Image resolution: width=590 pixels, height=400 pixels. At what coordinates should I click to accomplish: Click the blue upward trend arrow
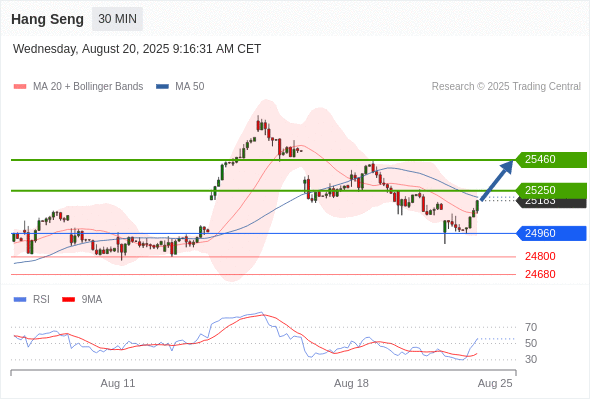(497, 181)
